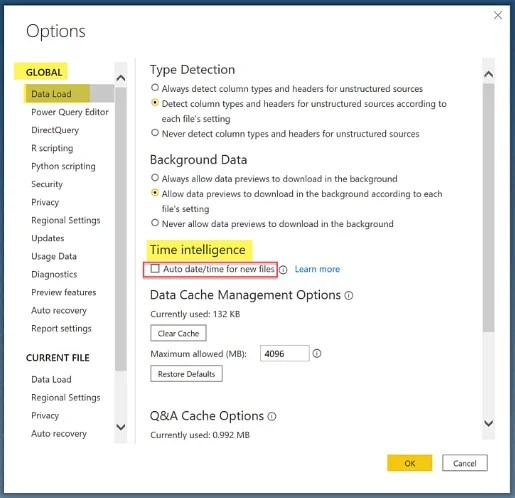The height and width of the screenshot is (498, 515).
Task: Click info icon beside Auto date/time option
Action: 283,270
